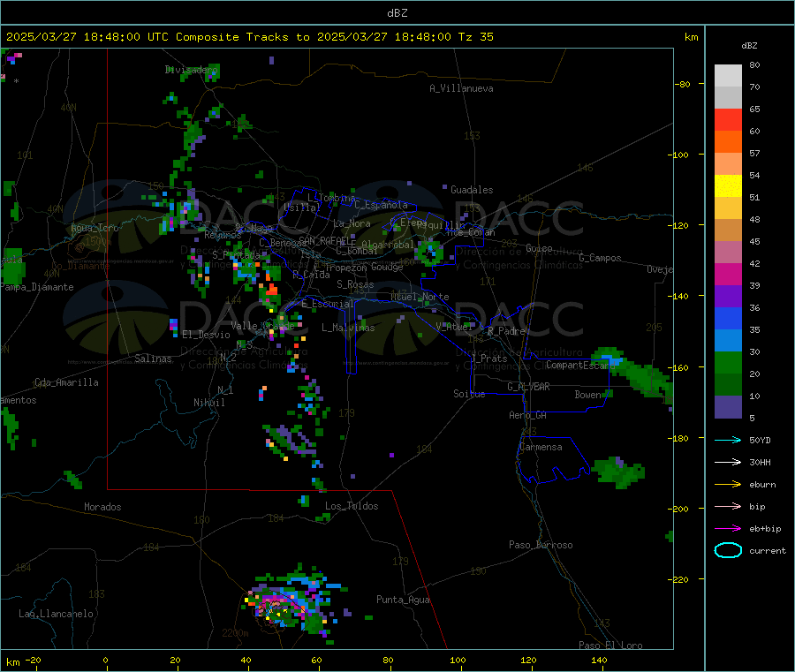
Task: Click the blue 35 dBZ color swatch
Action: tap(728, 319)
